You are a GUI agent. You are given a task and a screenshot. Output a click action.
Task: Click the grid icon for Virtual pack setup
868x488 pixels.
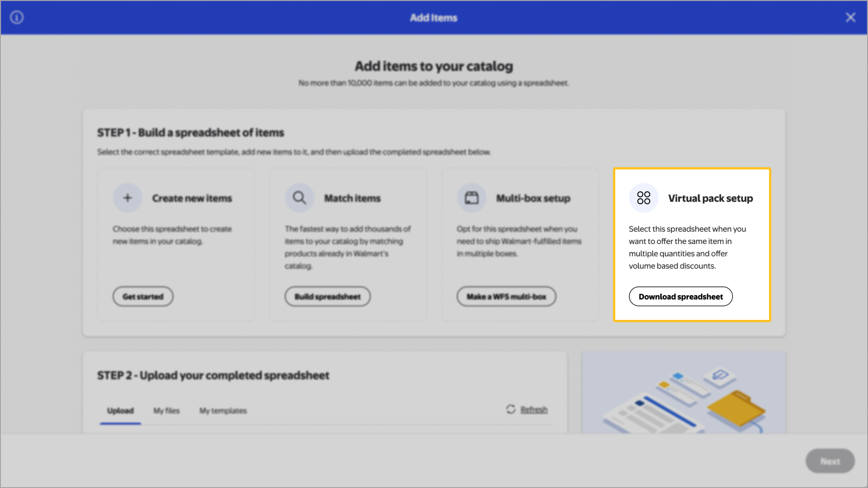(643, 197)
